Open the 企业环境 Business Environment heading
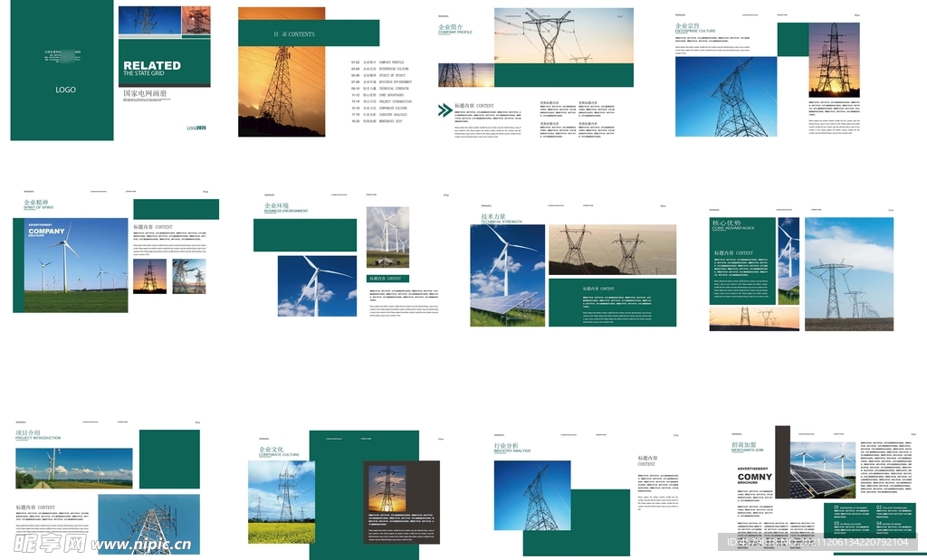The image size is (927, 560). point(282,207)
